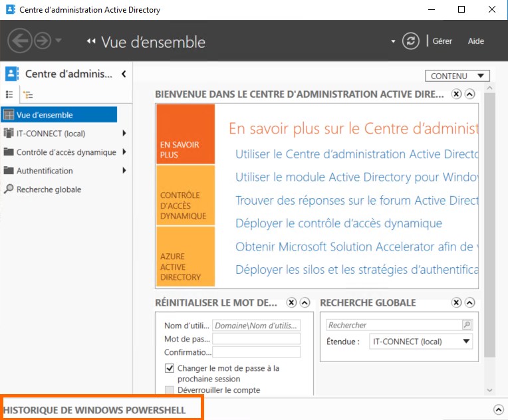This screenshot has width=508, height=420.
Task: Open link Utiliser le Centre d'administration Active Directory
Action: [356, 154]
